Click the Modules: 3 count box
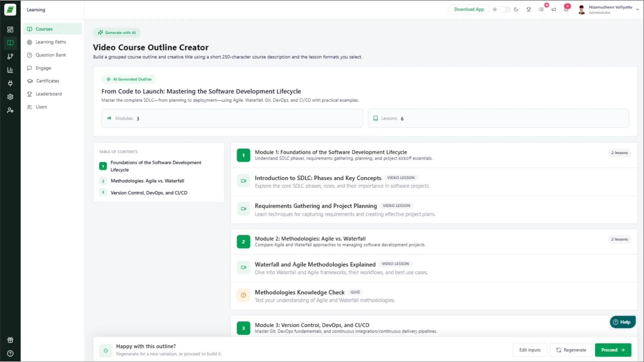This screenshot has height=362, width=644. click(232, 118)
